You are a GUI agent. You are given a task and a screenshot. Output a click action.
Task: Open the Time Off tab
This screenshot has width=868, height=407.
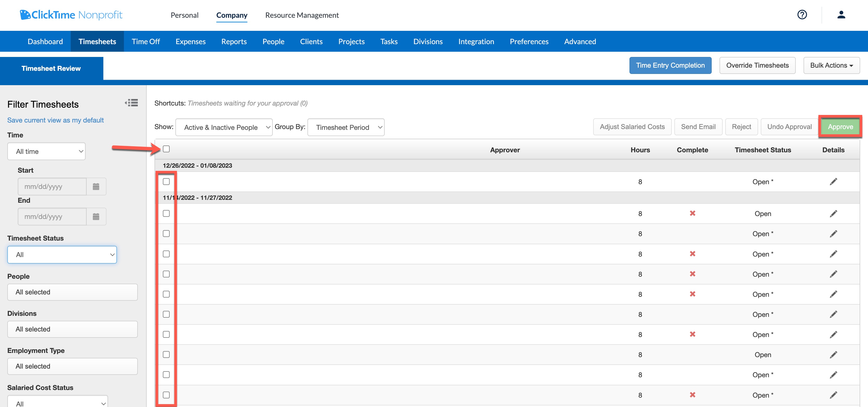pyautogui.click(x=146, y=42)
